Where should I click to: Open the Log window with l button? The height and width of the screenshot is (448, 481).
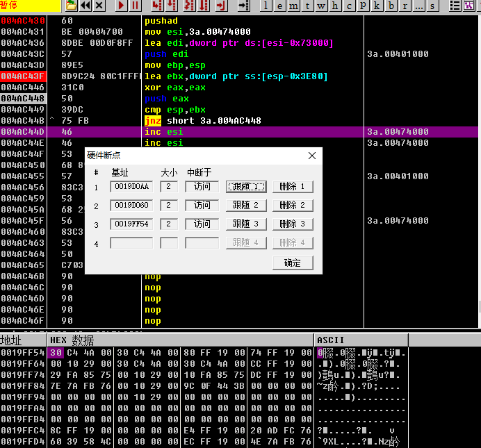tap(266, 6)
